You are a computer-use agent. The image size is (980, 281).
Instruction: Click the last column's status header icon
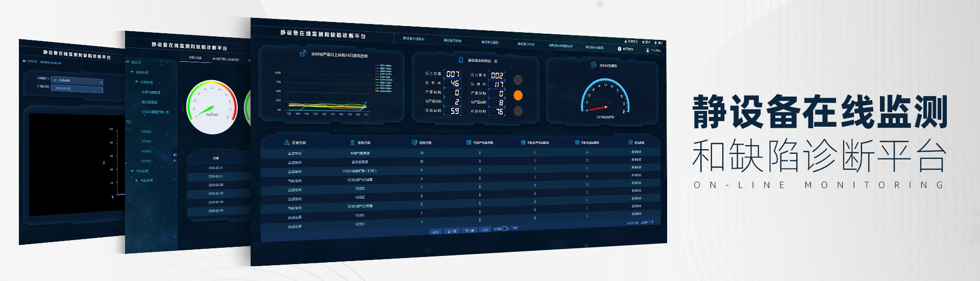pos(631,143)
